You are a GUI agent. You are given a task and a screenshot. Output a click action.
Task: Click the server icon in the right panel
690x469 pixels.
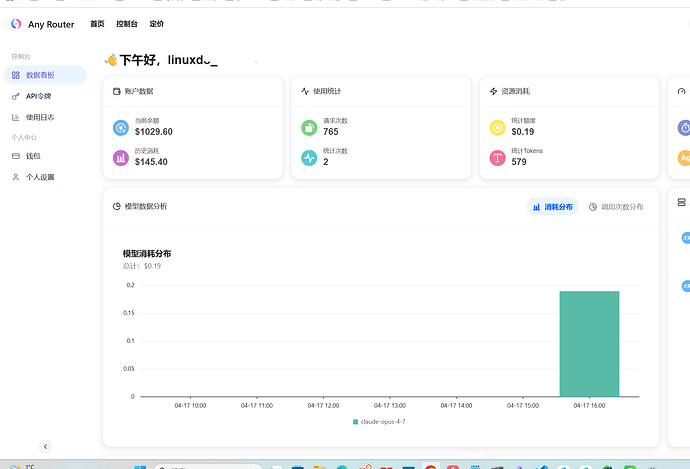682,202
